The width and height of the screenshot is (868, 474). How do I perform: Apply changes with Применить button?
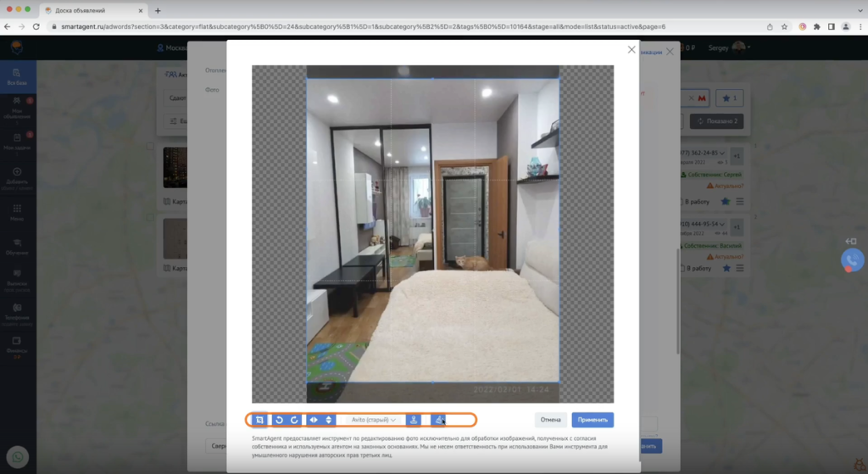click(x=593, y=420)
